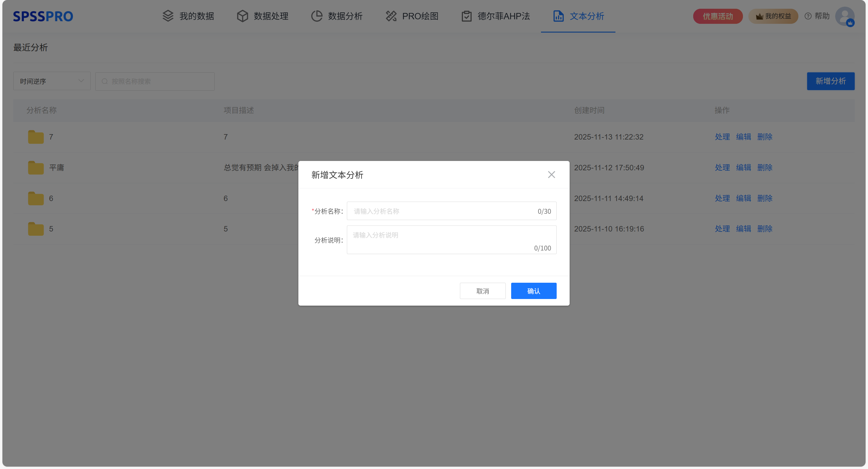Click 处理 link for analysis 7
Screen dimensions: 868x469
pos(722,137)
